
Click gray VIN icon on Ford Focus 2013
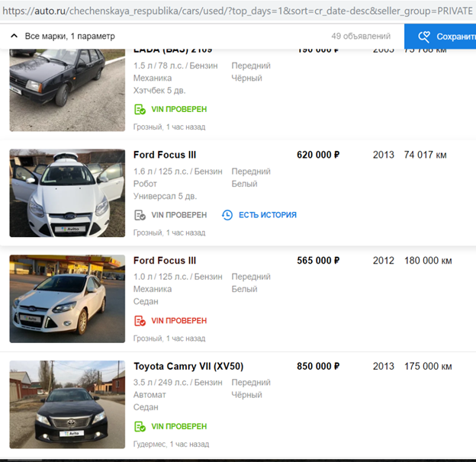[140, 215]
